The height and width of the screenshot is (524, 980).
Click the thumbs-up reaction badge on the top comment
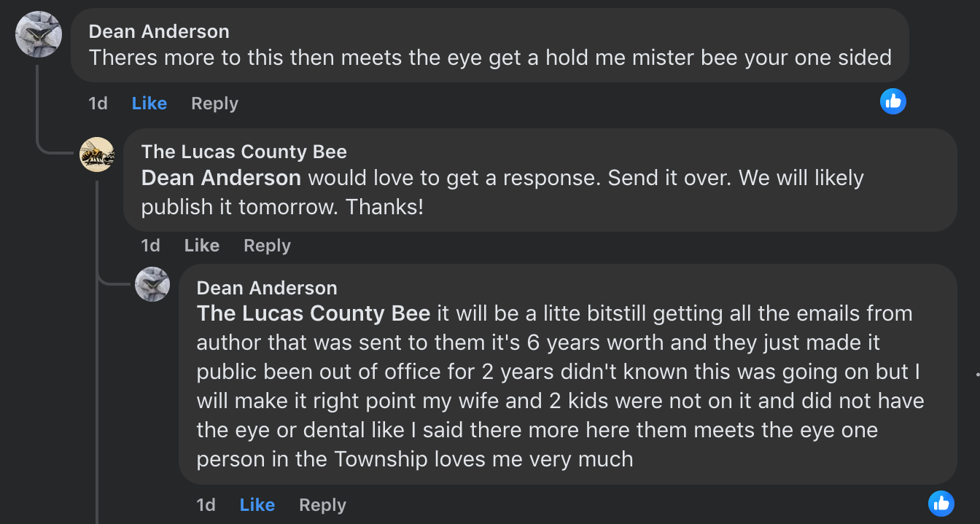(x=893, y=101)
